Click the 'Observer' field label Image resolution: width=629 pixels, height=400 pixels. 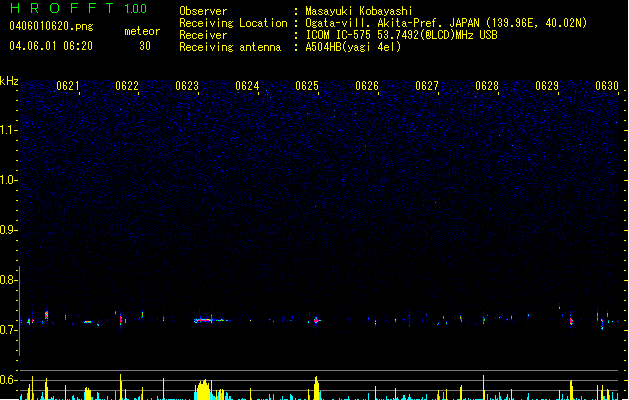pos(203,11)
